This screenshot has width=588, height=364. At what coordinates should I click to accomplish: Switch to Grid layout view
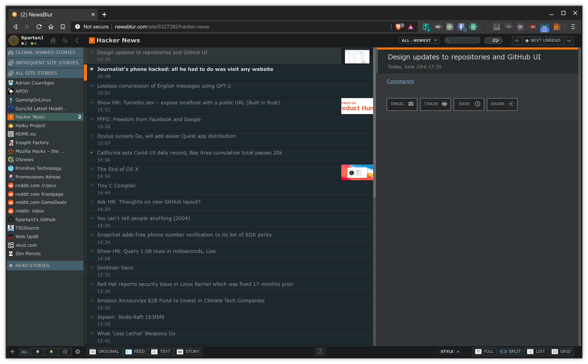pyautogui.click(x=561, y=351)
